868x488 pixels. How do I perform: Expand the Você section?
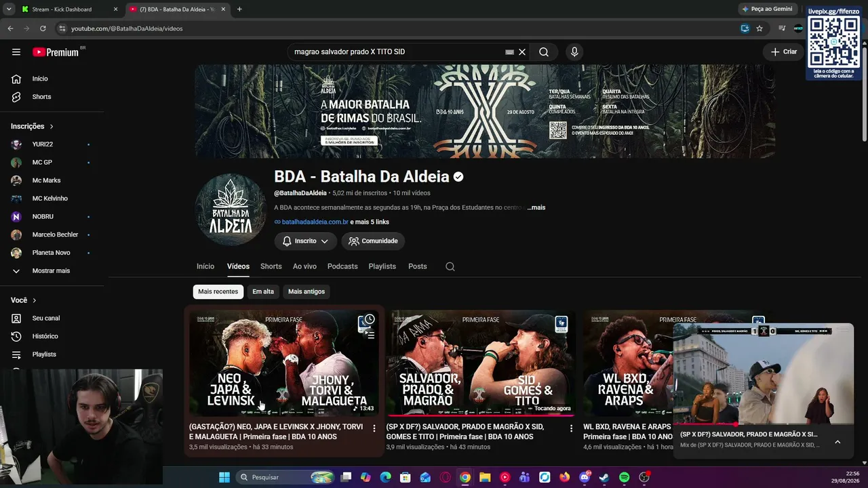(24, 300)
